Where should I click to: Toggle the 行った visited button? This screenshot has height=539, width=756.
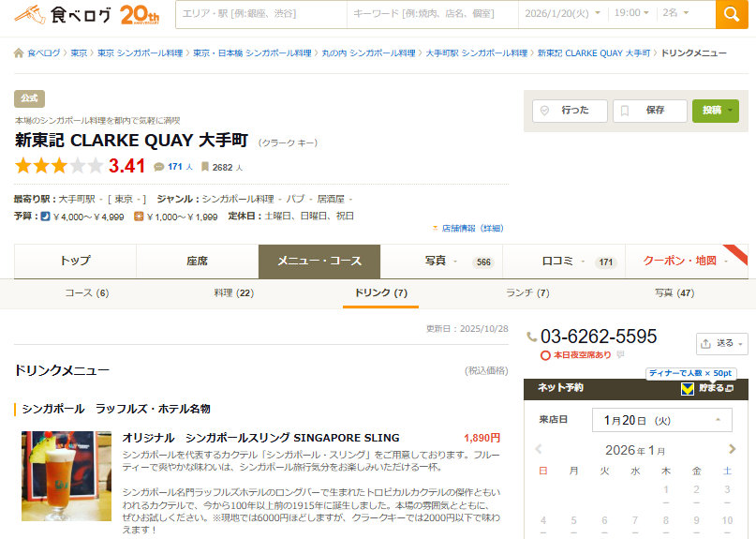(x=570, y=111)
